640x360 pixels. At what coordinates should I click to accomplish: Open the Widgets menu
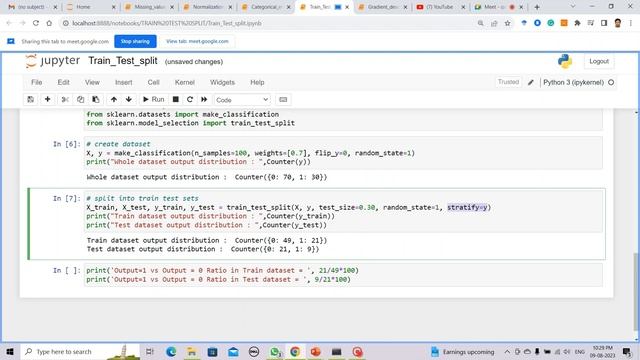coord(222,82)
